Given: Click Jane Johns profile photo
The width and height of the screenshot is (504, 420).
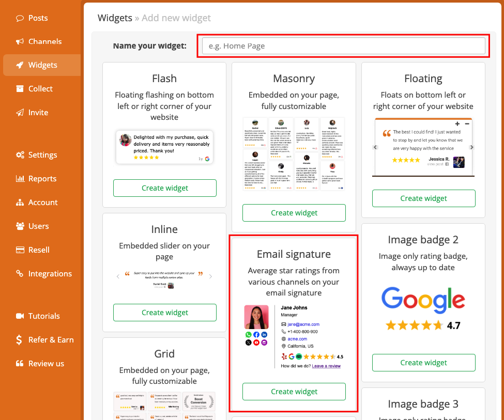Looking at the screenshot, I should click(256, 317).
